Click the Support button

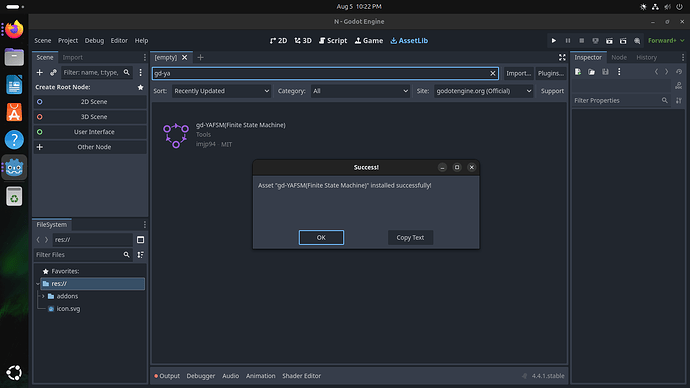coord(552,91)
